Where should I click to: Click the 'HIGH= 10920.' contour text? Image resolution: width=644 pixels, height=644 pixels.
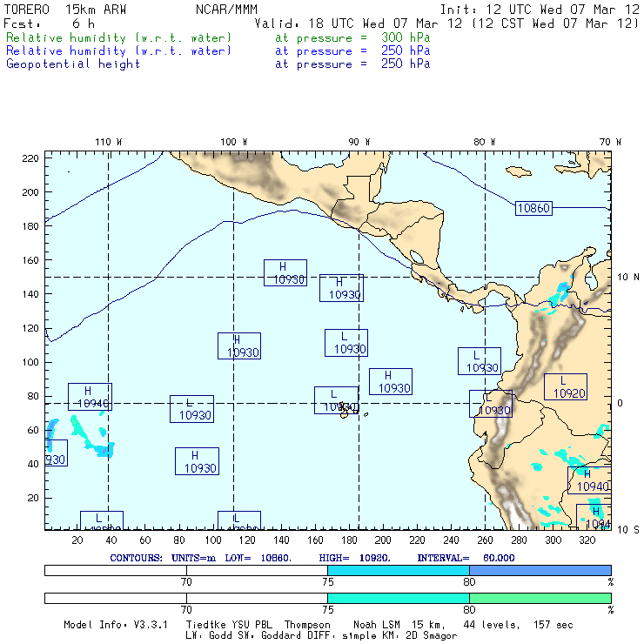(x=354, y=558)
